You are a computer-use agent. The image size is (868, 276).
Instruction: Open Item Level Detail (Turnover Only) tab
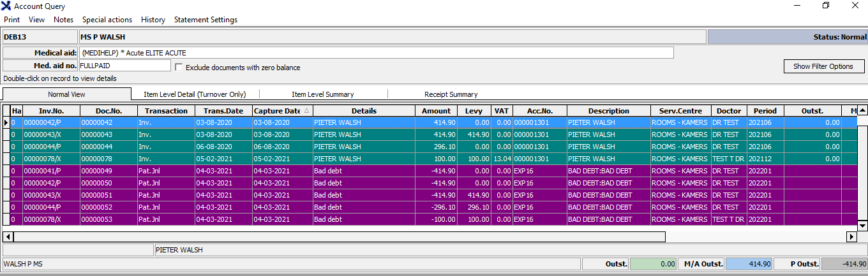point(195,94)
